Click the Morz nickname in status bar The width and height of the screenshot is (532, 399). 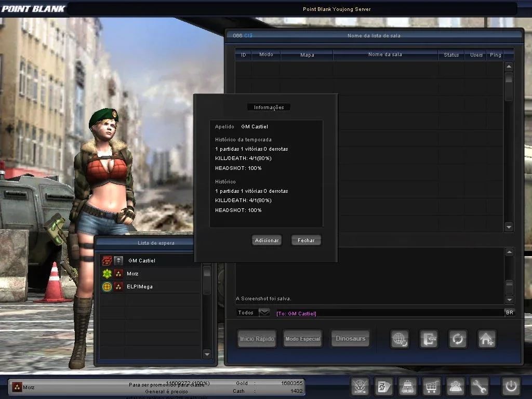(29, 387)
